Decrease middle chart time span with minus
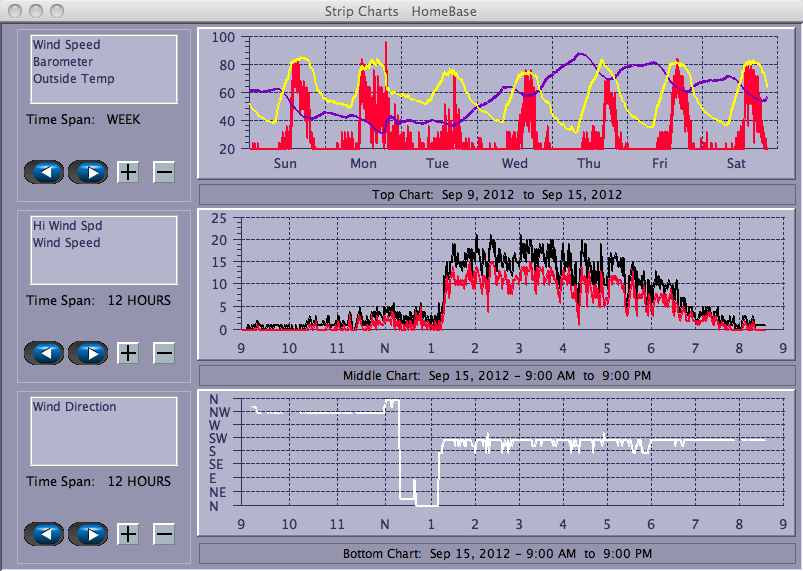 point(164,353)
